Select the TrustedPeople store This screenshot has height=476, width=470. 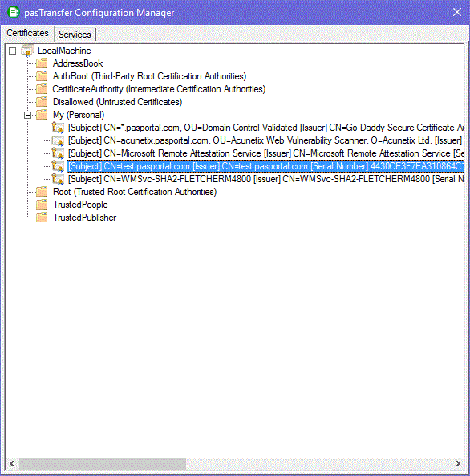coord(80,205)
